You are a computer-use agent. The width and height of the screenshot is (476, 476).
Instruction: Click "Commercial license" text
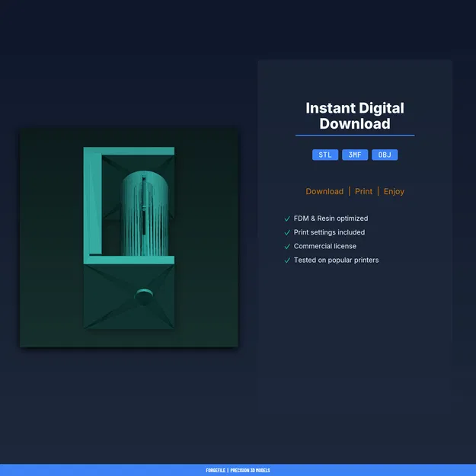coord(324,246)
